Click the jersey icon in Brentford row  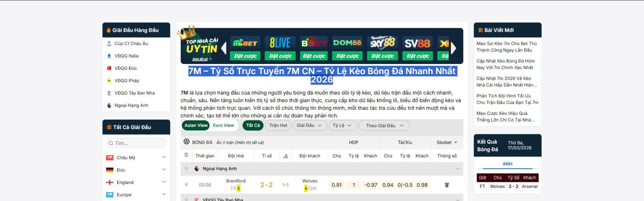(446, 185)
